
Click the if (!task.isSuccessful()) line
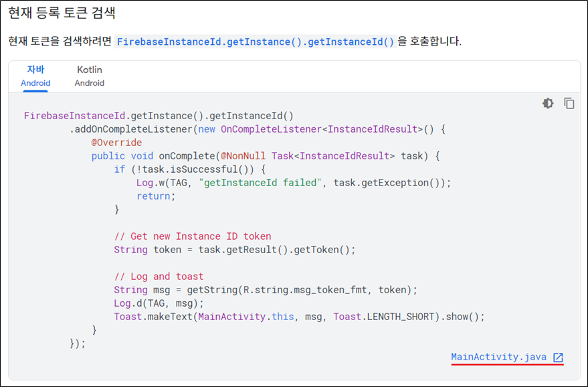(190, 169)
